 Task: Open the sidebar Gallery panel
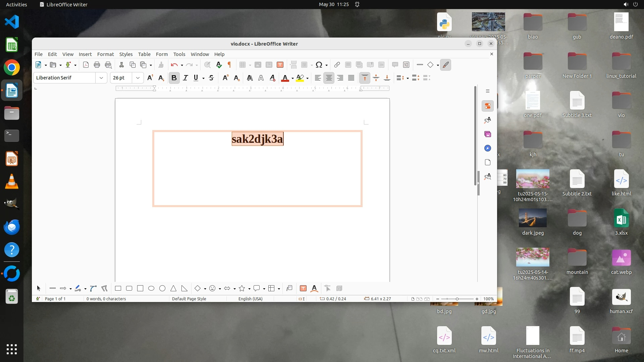pyautogui.click(x=488, y=134)
